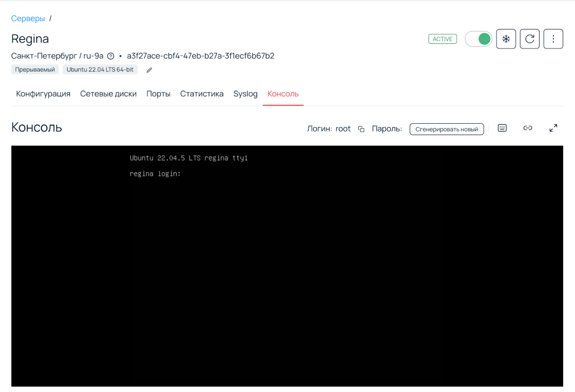Click the Консоль tab
Screen dimensions: 575x392
pyautogui.click(x=283, y=94)
